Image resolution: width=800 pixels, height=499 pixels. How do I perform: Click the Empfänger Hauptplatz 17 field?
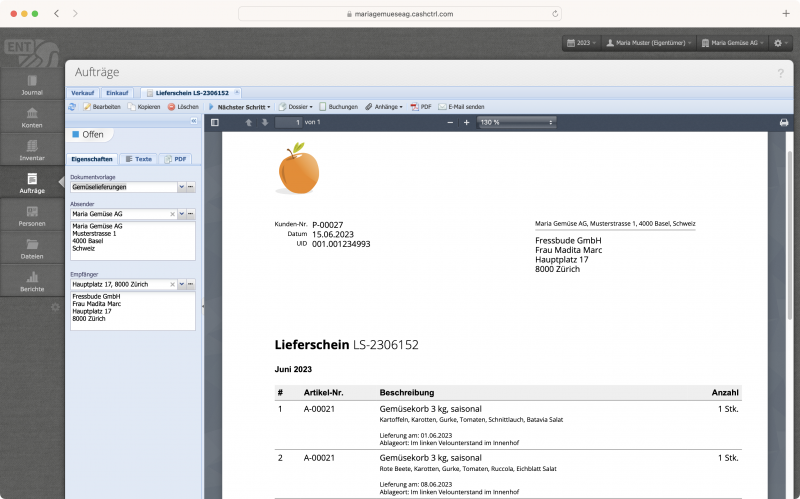coord(119,284)
